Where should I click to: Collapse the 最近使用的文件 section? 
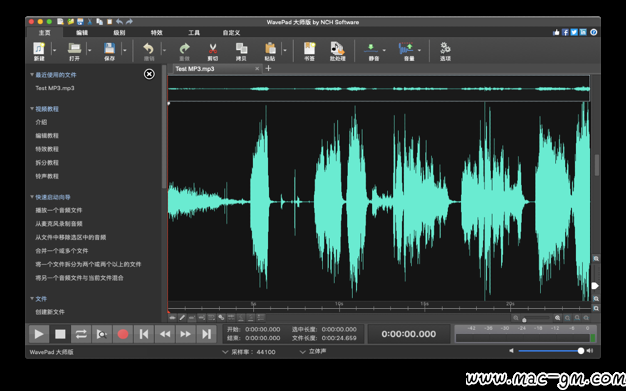point(32,75)
